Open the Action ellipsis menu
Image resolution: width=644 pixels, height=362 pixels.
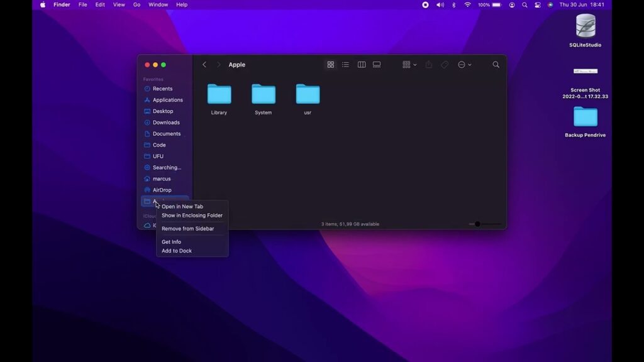point(465,65)
